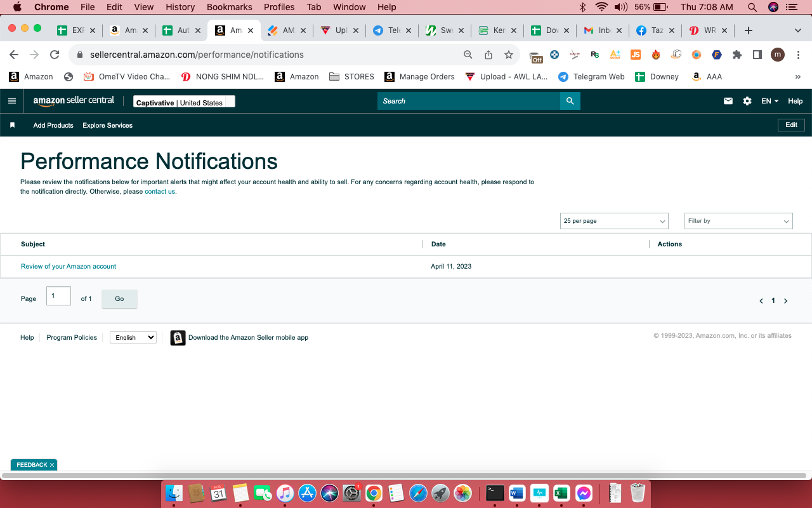Bookmark this page with the star icon

(509, 55)
